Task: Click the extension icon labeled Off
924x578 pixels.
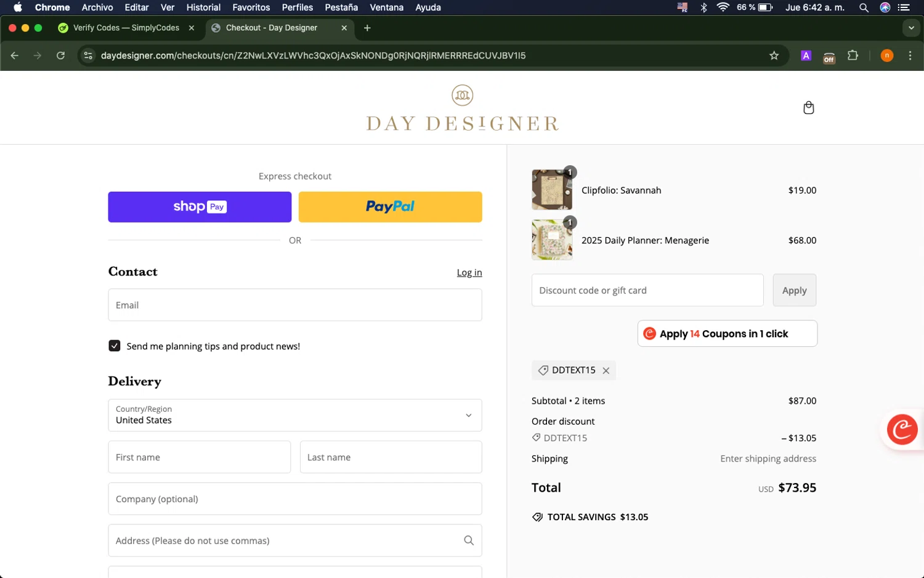Action: pyautogui.click(x=829, y=56)
